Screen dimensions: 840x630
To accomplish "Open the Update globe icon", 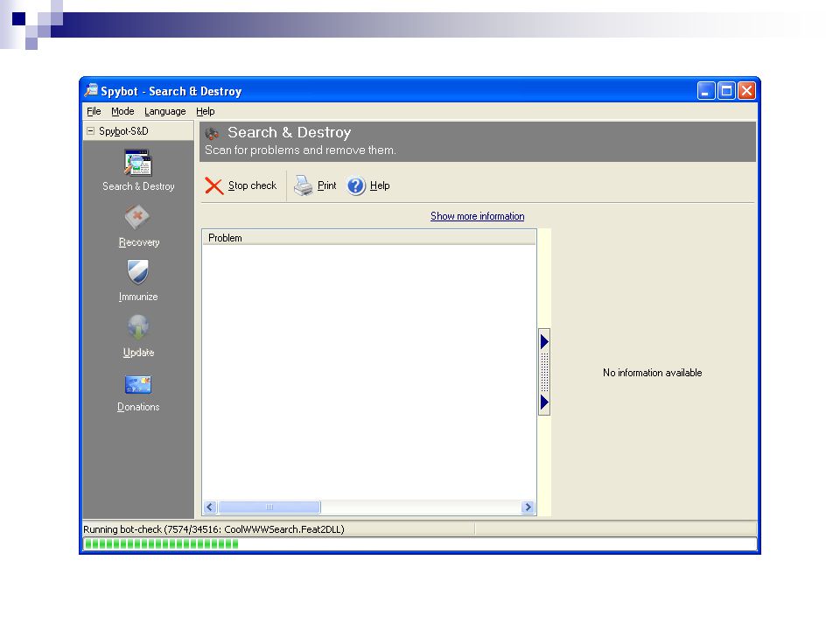I will click(138, 327).
